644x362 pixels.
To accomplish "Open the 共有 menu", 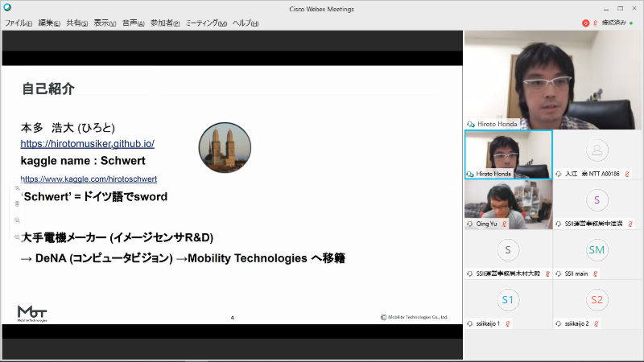I will (76, 23).
